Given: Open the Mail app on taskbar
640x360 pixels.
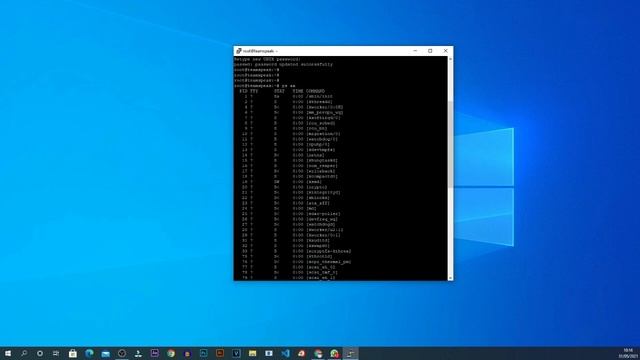Looking at the screenshot, I should tap(105, 353).
